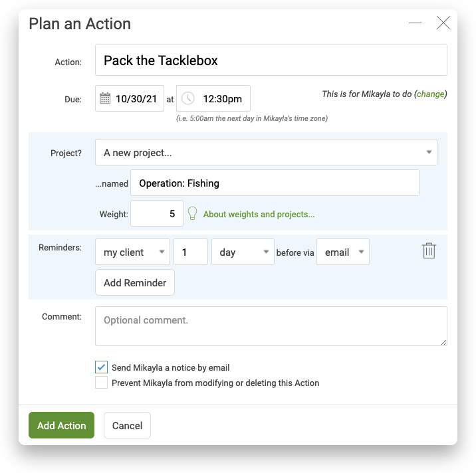Open the calendar icon for due date
Screen dimensions: 476x473
(x=105, y=98)
